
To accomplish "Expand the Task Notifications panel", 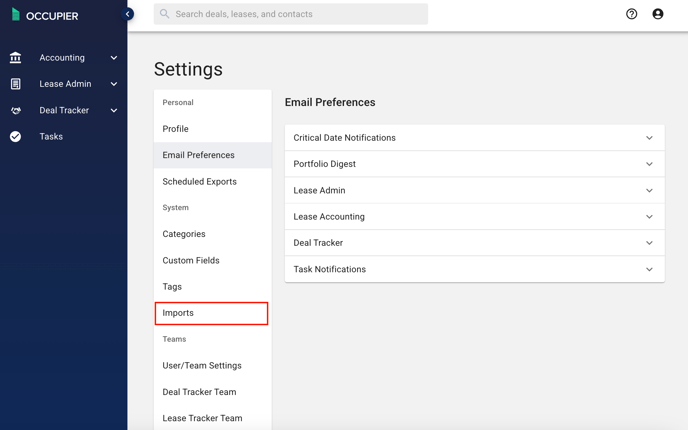I will pos(474,269).
